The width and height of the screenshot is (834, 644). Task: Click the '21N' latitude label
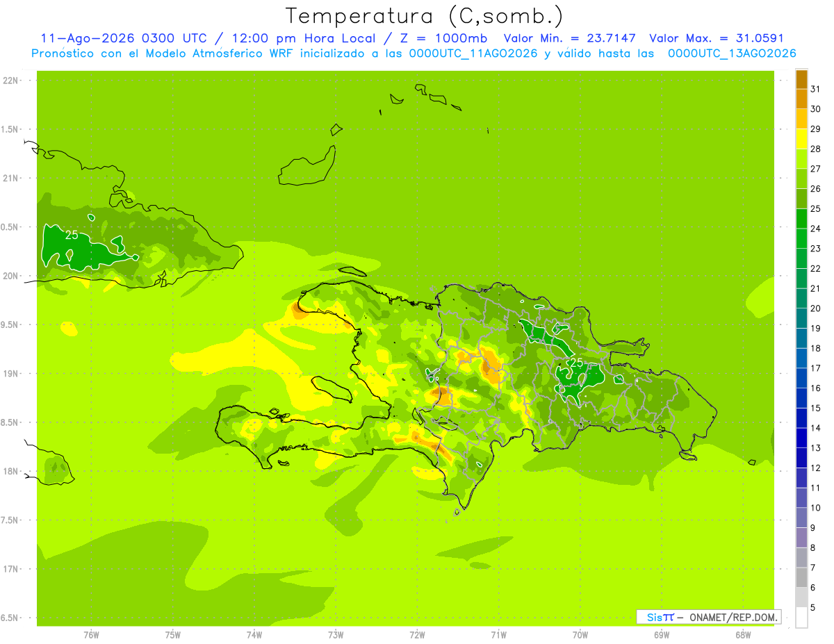(10, 178)
